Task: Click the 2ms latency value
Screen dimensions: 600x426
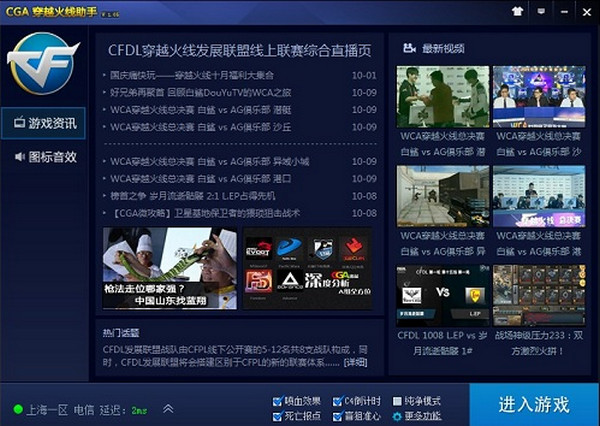Action: (x=139, y=410)
